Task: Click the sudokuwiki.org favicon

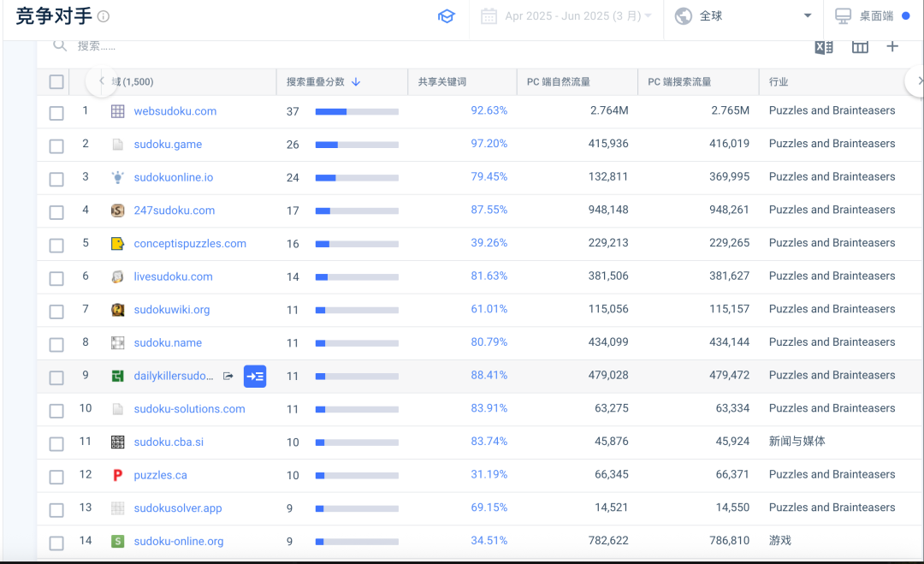Action: pos(118,310)
